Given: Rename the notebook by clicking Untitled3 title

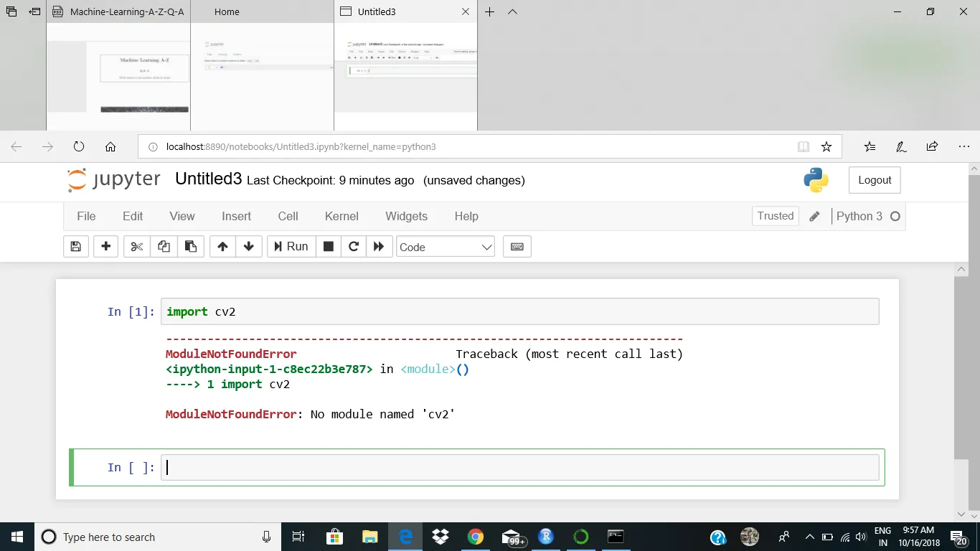Looking at the screenshot, I should 209,179.
